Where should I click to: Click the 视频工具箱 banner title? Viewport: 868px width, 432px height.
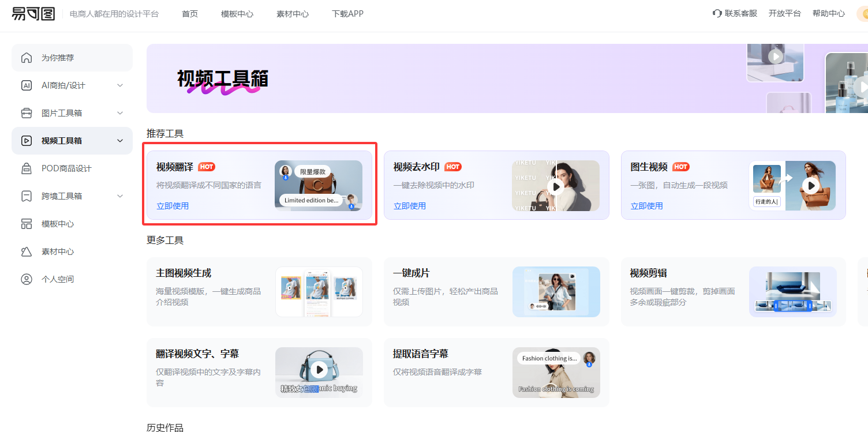click(x=223, y=78)
